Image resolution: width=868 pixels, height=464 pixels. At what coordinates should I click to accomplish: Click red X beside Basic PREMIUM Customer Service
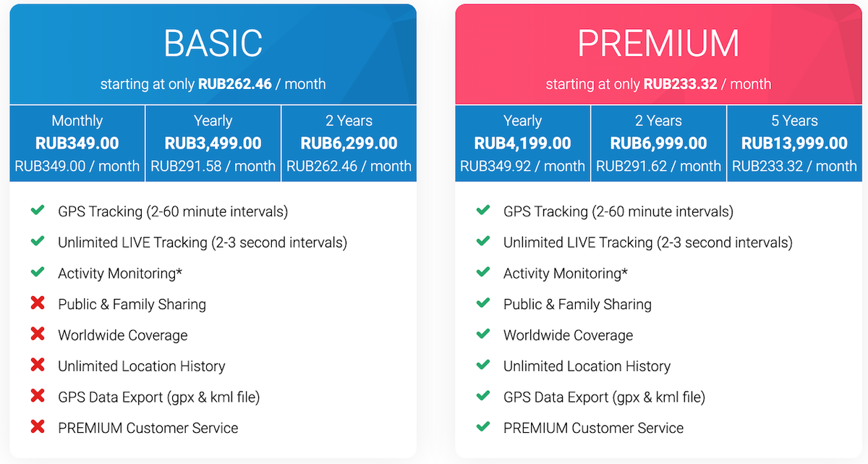(x=38, y=427)
